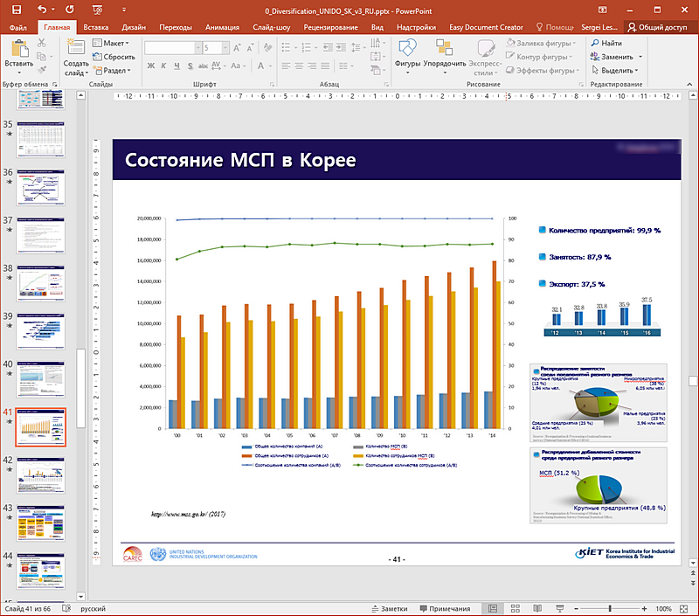This screenshot has height=616, width=699.
Task: Toggle center text alignment
Action: tap(299, 66)
